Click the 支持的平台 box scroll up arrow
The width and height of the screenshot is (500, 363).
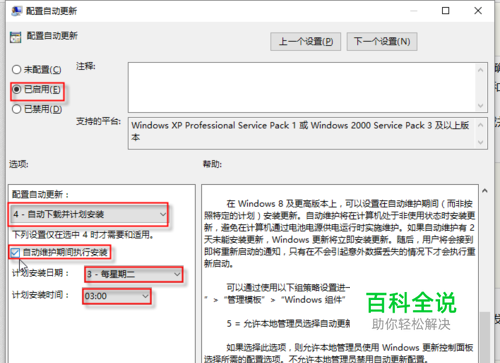click(480, 125)
